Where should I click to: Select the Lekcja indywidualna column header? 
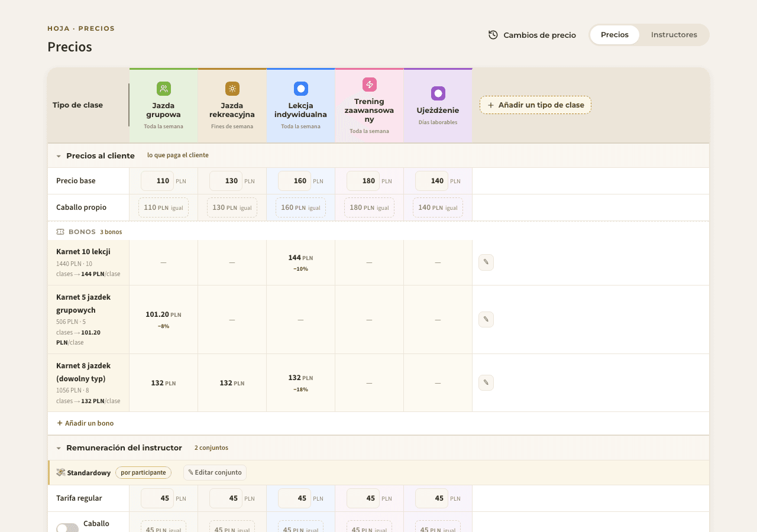click(x=301, y=105)
